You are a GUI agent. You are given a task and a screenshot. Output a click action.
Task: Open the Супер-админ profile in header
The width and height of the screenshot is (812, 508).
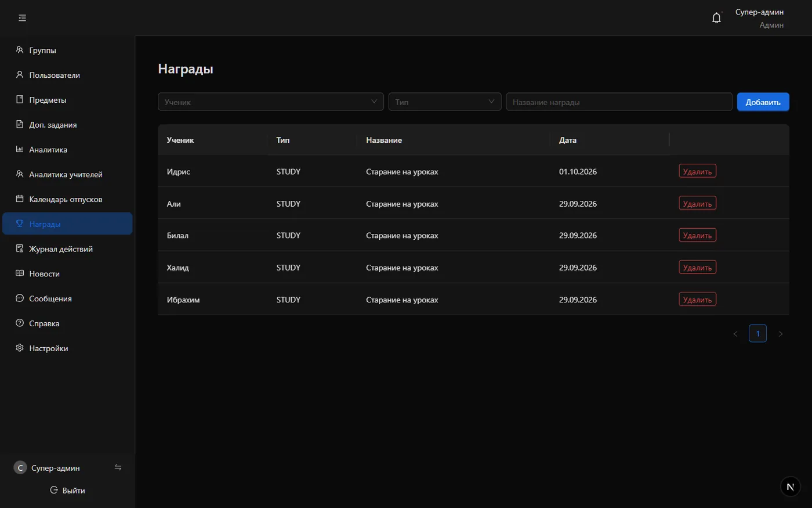[759, 18]
